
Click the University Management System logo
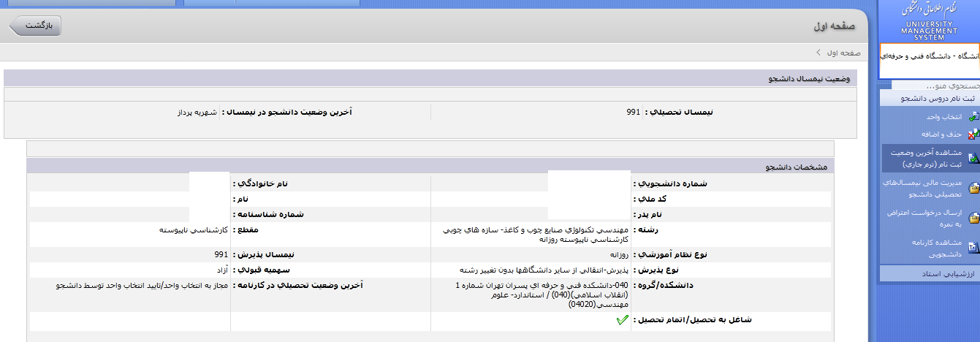pos(929,20)
